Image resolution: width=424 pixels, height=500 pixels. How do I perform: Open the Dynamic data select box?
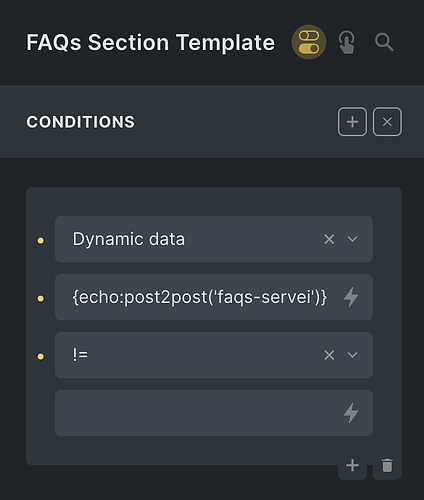pyautogui.click(x=214, y=239)
